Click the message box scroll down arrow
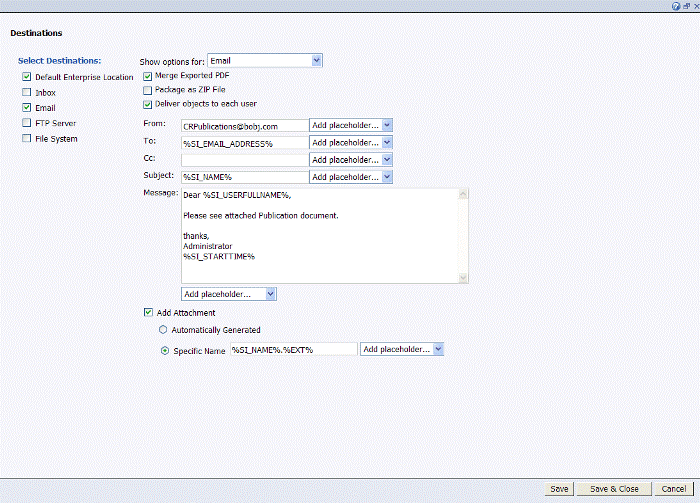700x503 pixels. (463, 278)
